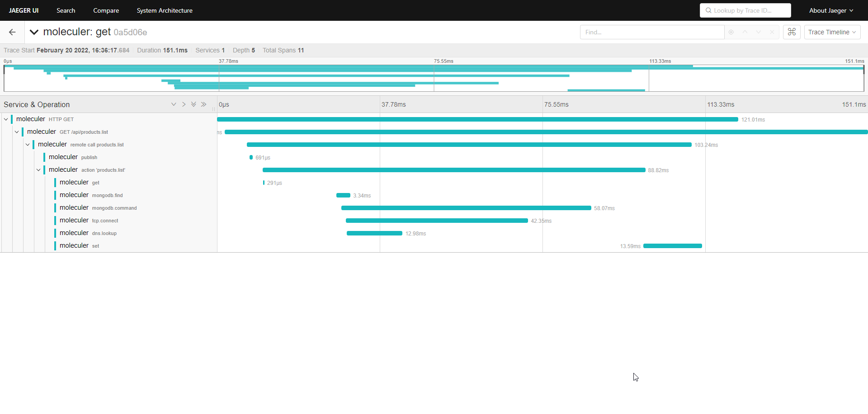868x414 pixels.
Task: Click the 12.98ms dns.lookup span bar
Action: click(x=374, y=233)
